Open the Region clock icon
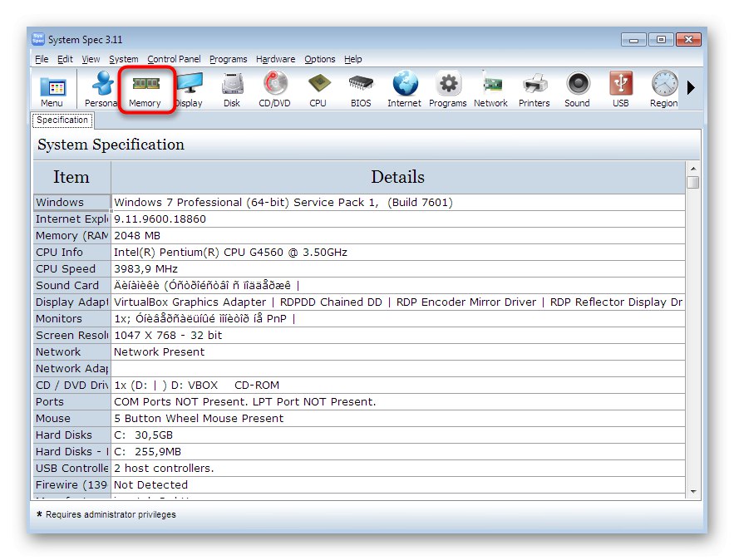 pos(664,90)
